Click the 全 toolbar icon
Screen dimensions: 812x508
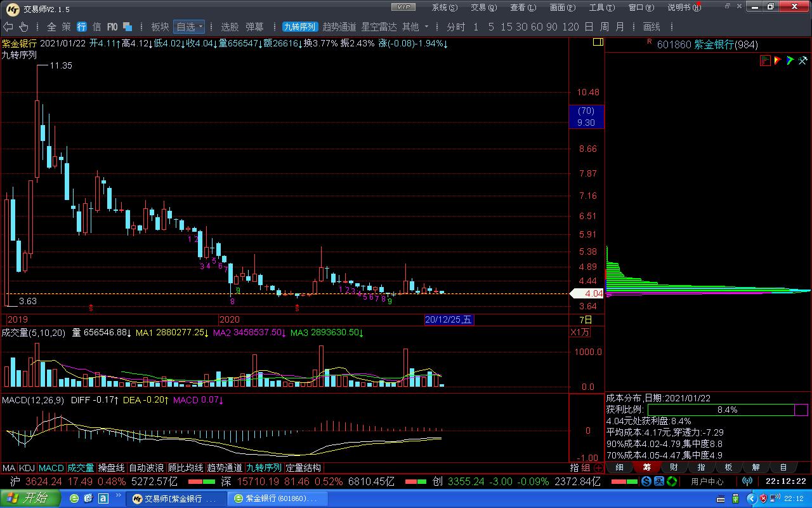point(51,27)
